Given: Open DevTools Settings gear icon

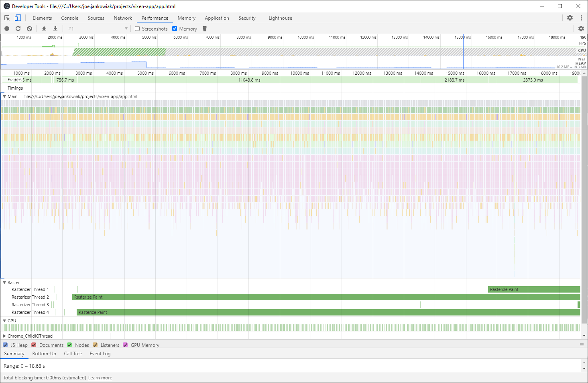Looking at the screenshot, I should click(x=570, y=18).
